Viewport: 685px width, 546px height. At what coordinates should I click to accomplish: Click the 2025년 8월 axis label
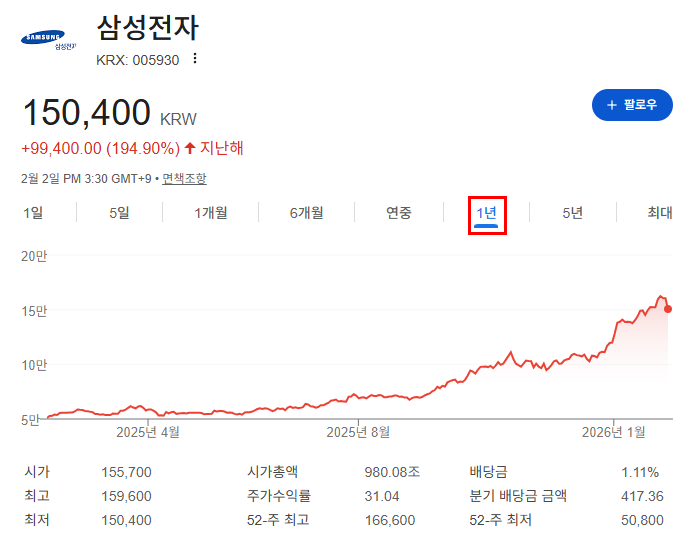[358, 432]
